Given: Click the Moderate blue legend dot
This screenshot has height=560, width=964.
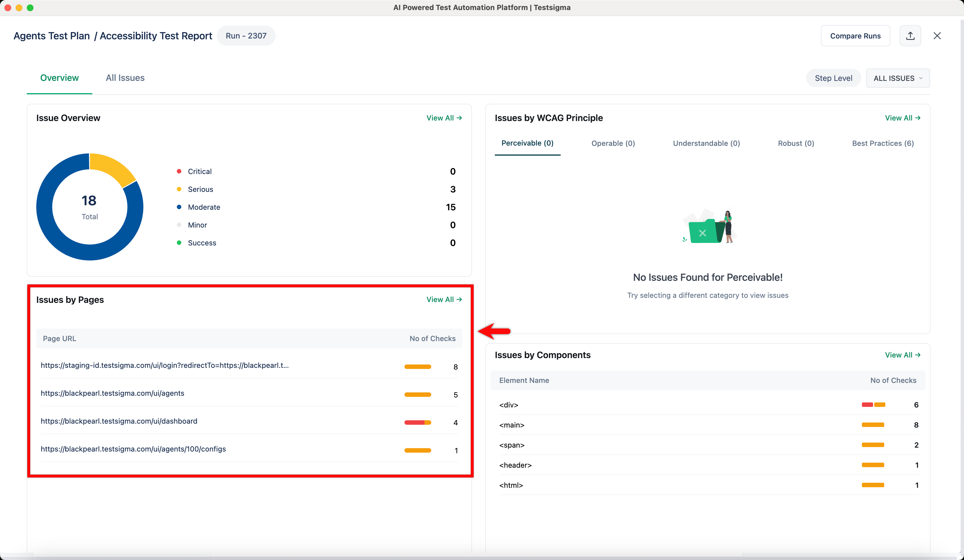Looking at the screenshot, I should (x=179, y=207).
